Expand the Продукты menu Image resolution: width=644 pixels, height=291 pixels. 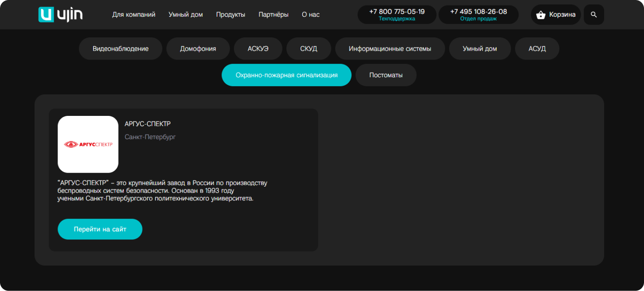[231, 15]
